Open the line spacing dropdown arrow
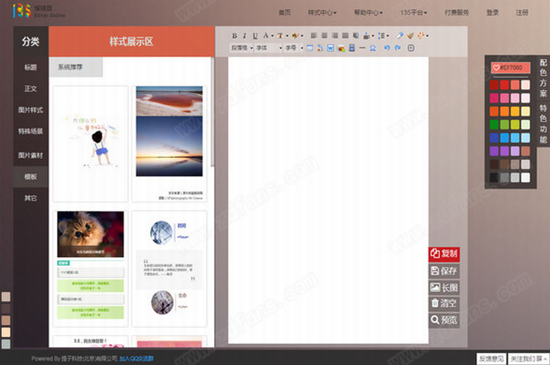The width and height of the screenshot is (550, 365). pyautogui.click(x=388, y=36)
